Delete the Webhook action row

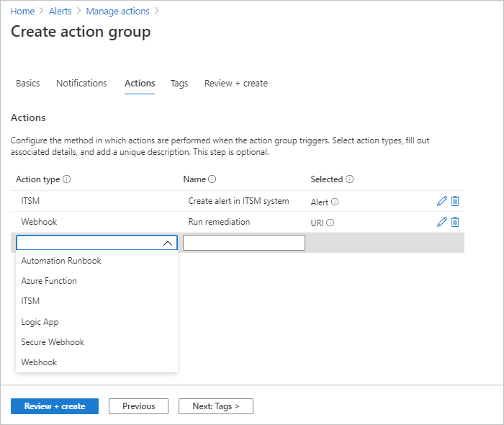click(455, 222)
